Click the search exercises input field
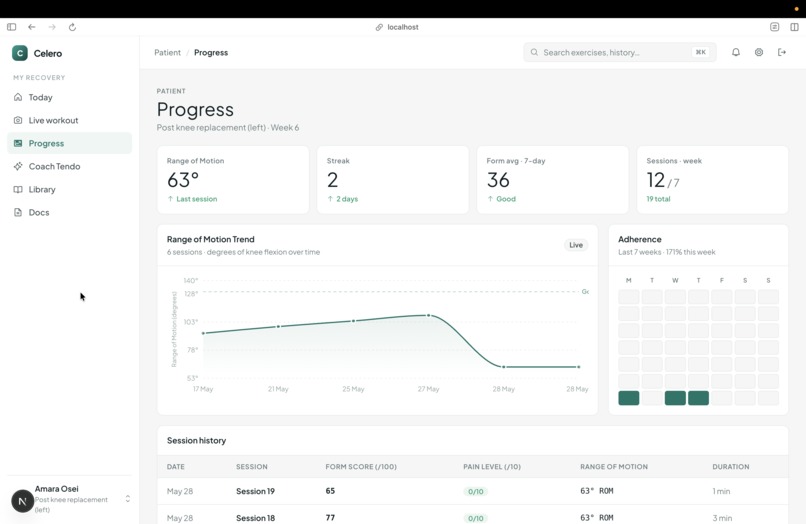This screenshot has width=806, height=524. click(x=619, y=52)
